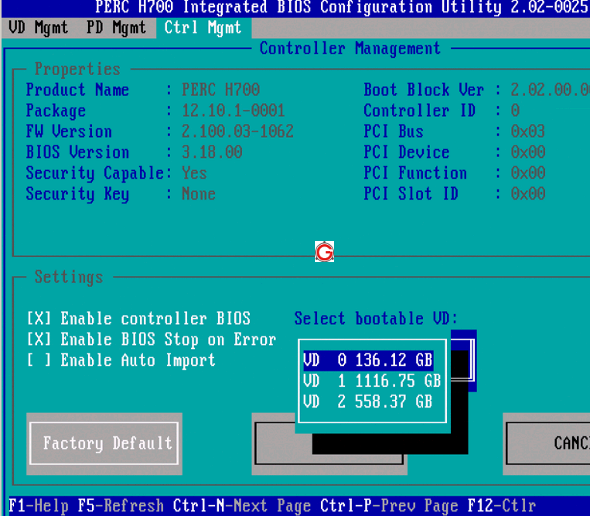This screenshot has height=516, width=590.
Task: Click the Factory Default button
Action: tap(104, 443)
